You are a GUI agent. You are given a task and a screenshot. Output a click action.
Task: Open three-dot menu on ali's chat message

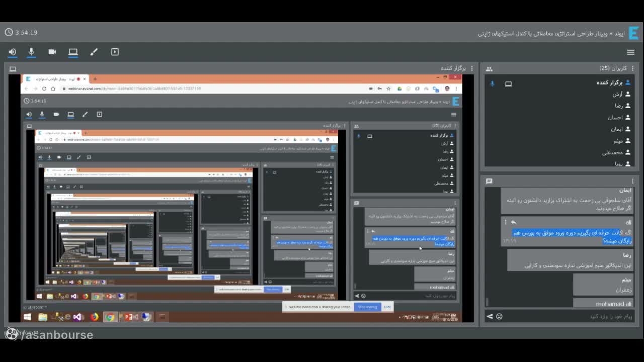505,222
